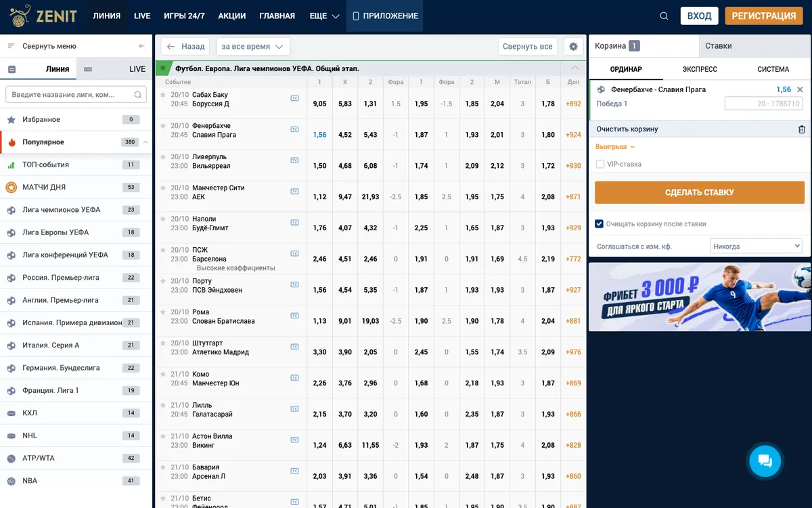This screenshot has width=812, height=508.
Task: Click the bet amount input field
Action: pyautogui.click(x=763, y=104)
